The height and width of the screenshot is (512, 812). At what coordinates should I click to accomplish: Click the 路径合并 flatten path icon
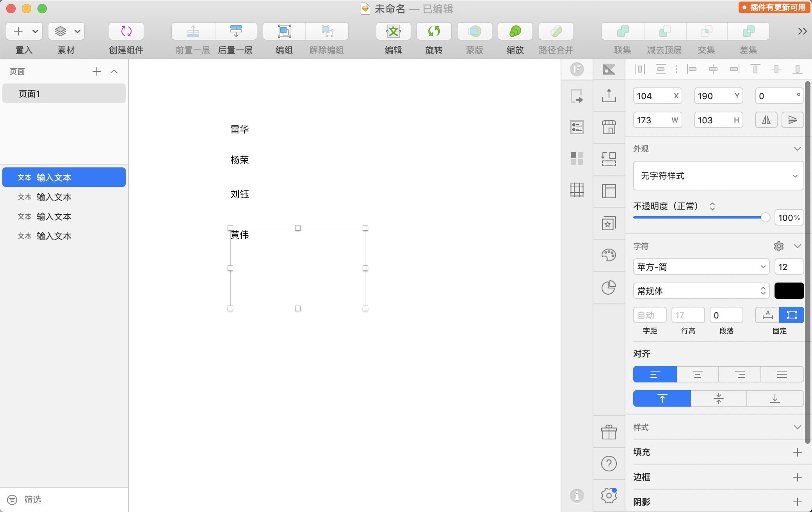point(556,31)
